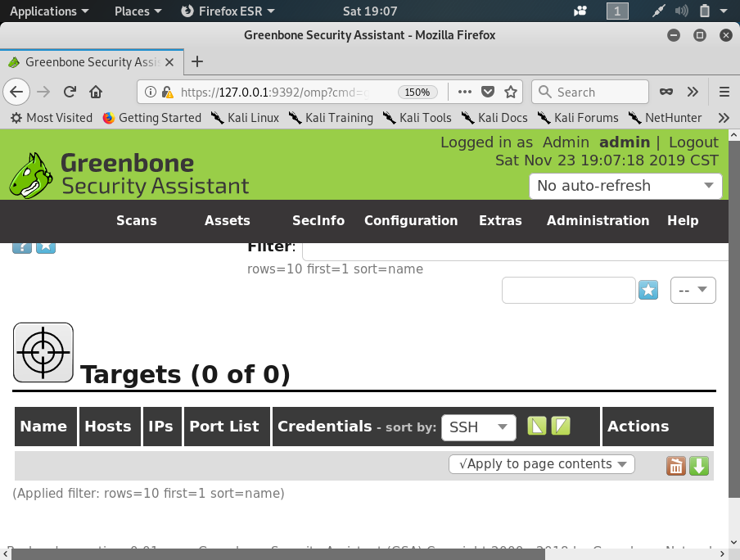The height and width of the screenshot is (560, 740).
Task: Expand the system menu arrow
Action: point(724,11)
